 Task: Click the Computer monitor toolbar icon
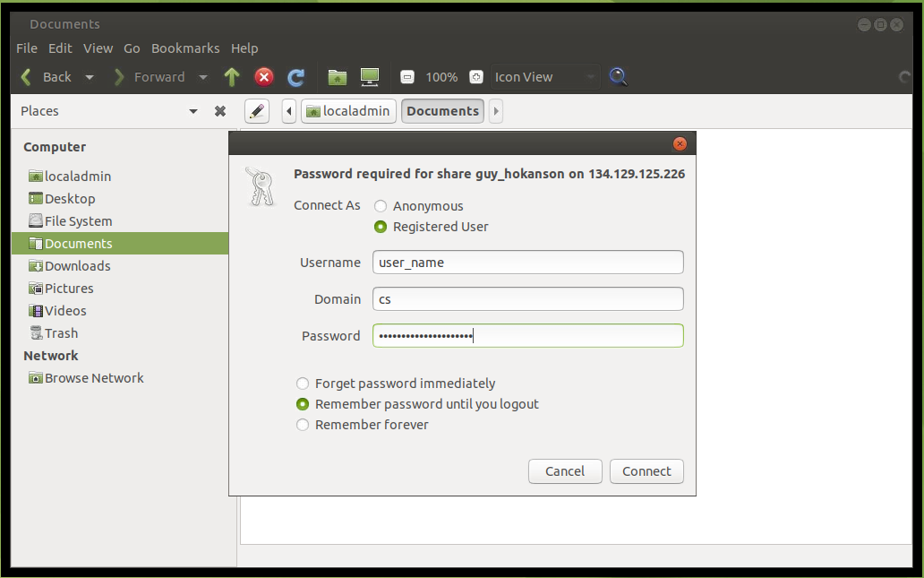click(x=370, y=77)
